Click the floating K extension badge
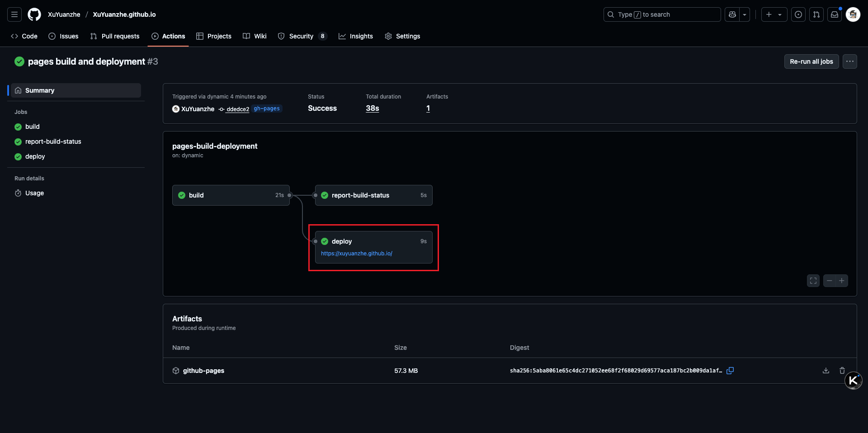868x433 pixels. coord(854,381)
